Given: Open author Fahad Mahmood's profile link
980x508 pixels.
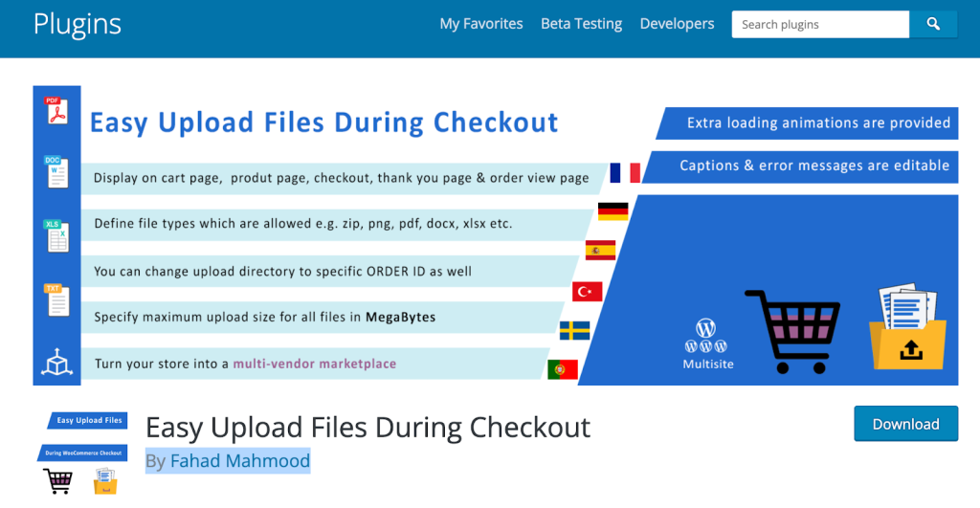Looking at the screenshot, I should pos(240,460).
